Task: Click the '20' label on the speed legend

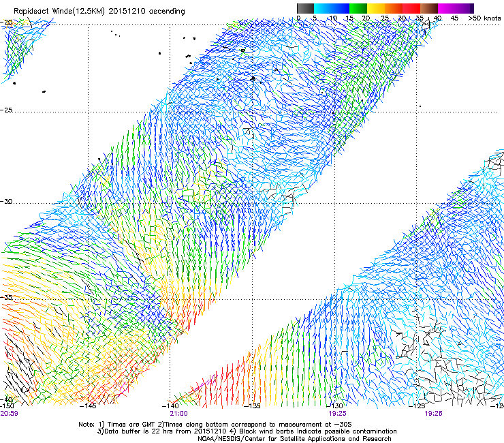Action: tap(366, 18)
